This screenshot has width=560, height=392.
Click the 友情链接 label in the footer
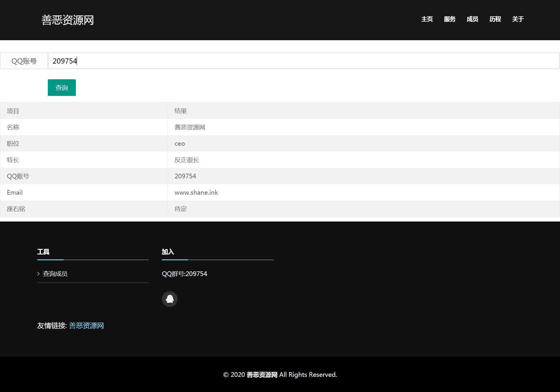click(52, 326)
